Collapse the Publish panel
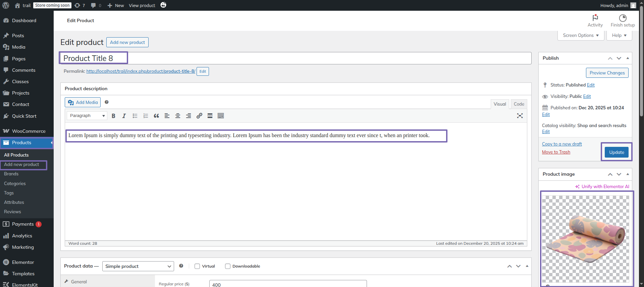Screen dimensions: 644x287 [628, 58]
